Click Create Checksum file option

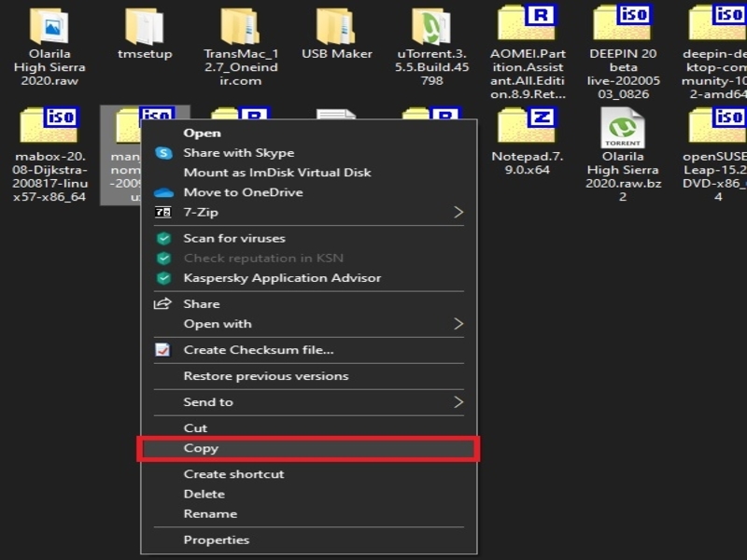[x=258, y=350]
